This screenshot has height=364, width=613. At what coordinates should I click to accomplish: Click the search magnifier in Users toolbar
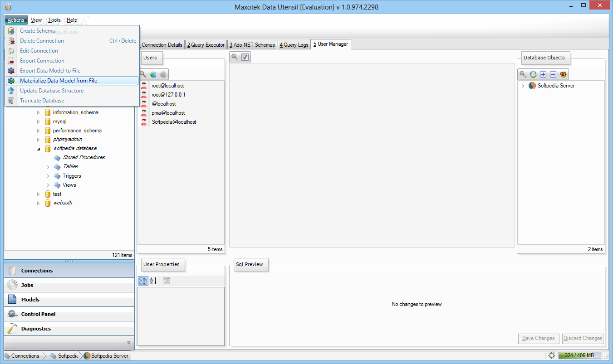pyautogui.click(x=143, y=74)
